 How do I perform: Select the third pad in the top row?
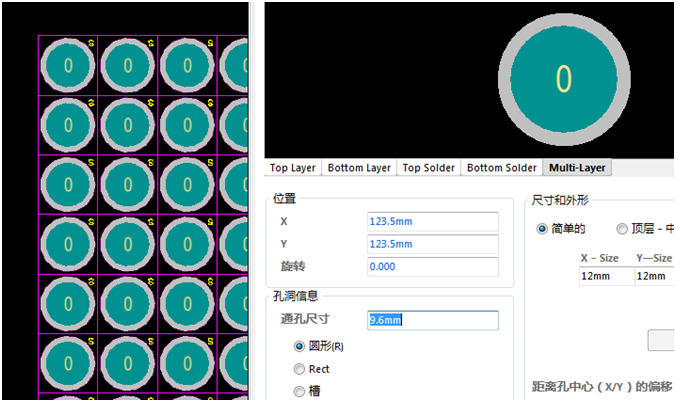pyautogui.click(x=188, y=66)
